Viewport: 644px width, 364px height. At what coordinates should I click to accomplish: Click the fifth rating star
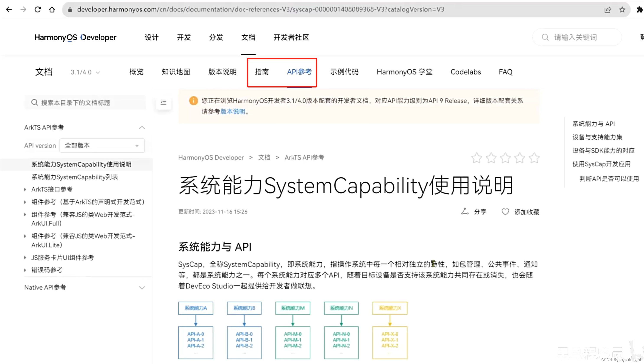534,158
